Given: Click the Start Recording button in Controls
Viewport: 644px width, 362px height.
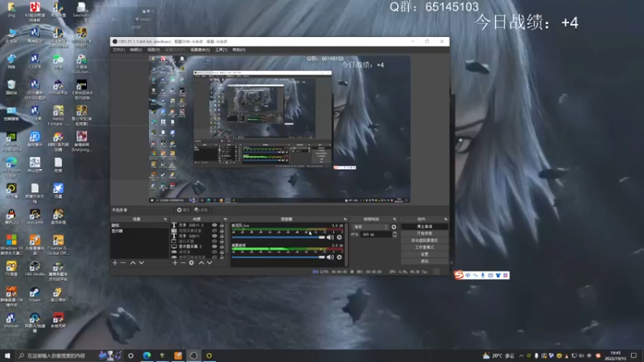Looking at the screenshot, I should point(424,233).
